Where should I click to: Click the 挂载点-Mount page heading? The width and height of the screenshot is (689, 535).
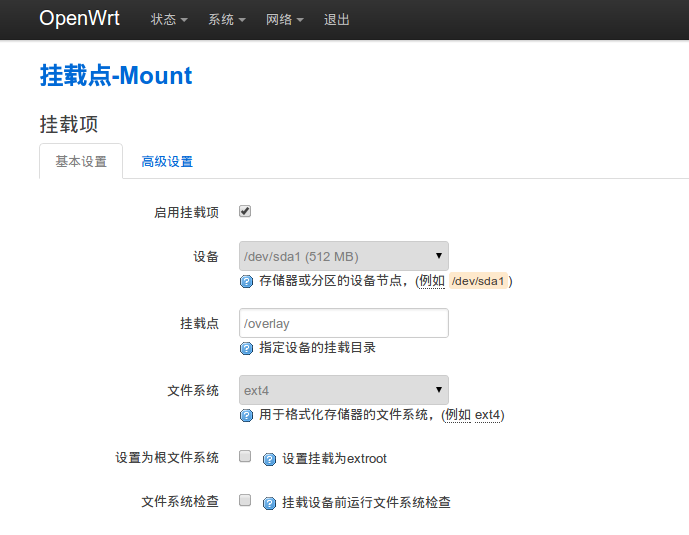[x=116, y=76]
